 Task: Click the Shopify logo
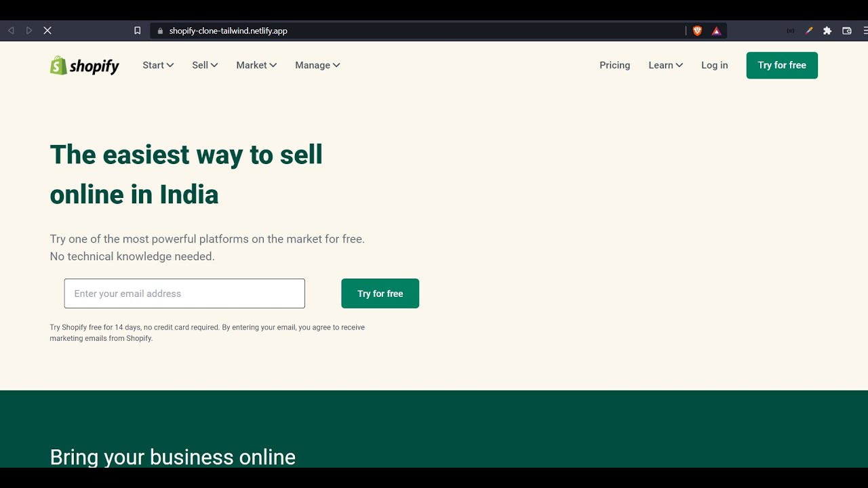click(x=84, y=66)
